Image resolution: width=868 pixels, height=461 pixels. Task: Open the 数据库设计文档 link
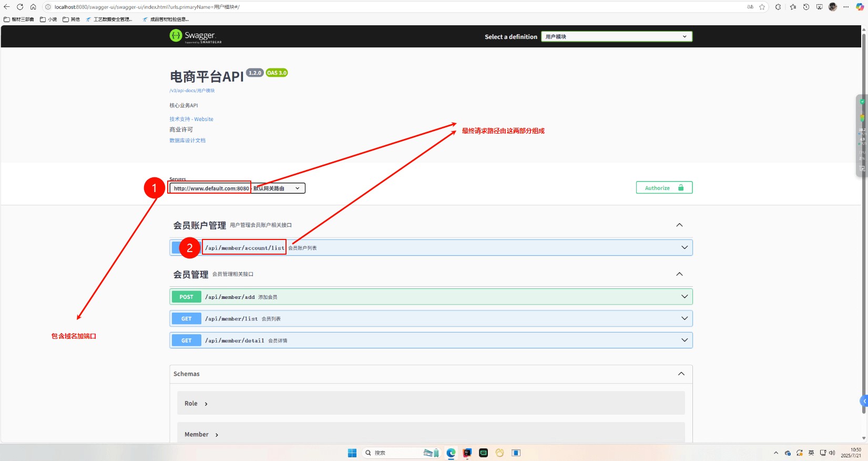click(x=187, y=141)
